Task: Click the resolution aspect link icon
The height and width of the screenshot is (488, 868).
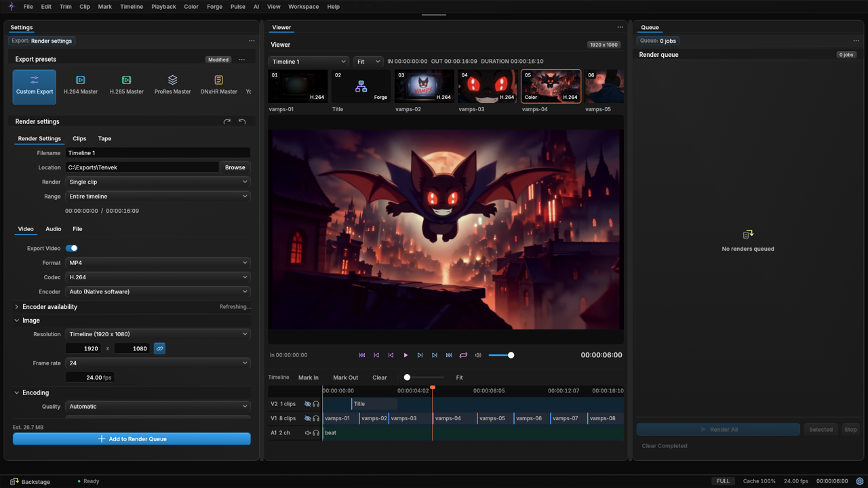Action: (x=159, y=348)
